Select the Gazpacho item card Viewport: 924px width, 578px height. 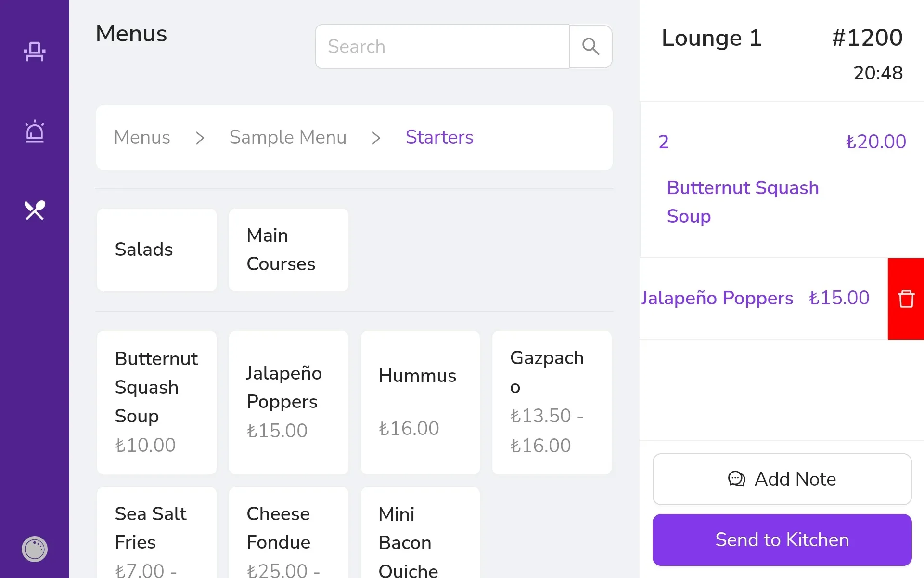click(552, 403)
